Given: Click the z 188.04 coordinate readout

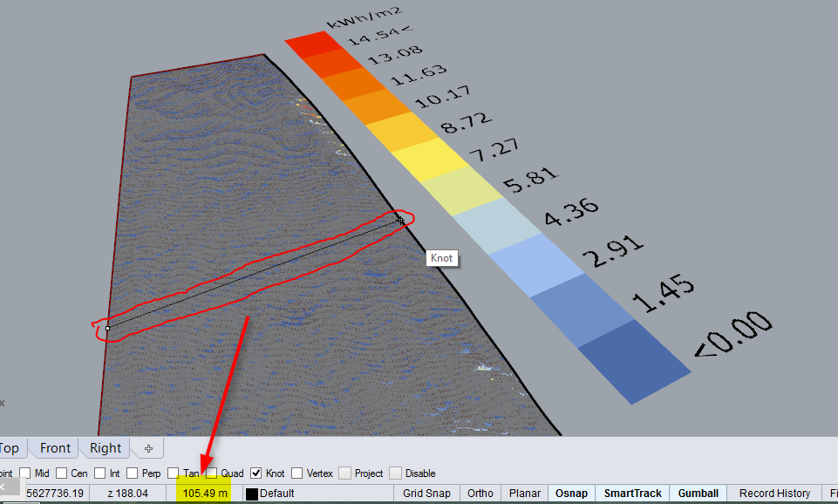Looking at the screenshot, I should pos(127,494).
